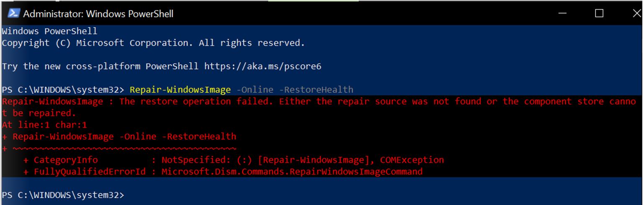
Task: Close the Administrator PowerShell window
Action: pos(636,13)
